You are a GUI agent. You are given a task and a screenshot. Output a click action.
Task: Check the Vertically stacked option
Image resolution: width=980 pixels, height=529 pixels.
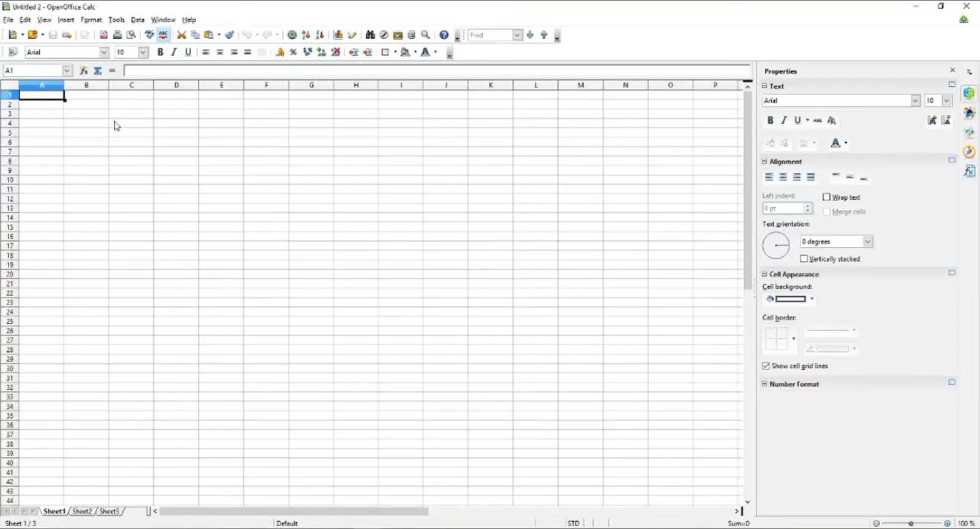tap(804, 259)
